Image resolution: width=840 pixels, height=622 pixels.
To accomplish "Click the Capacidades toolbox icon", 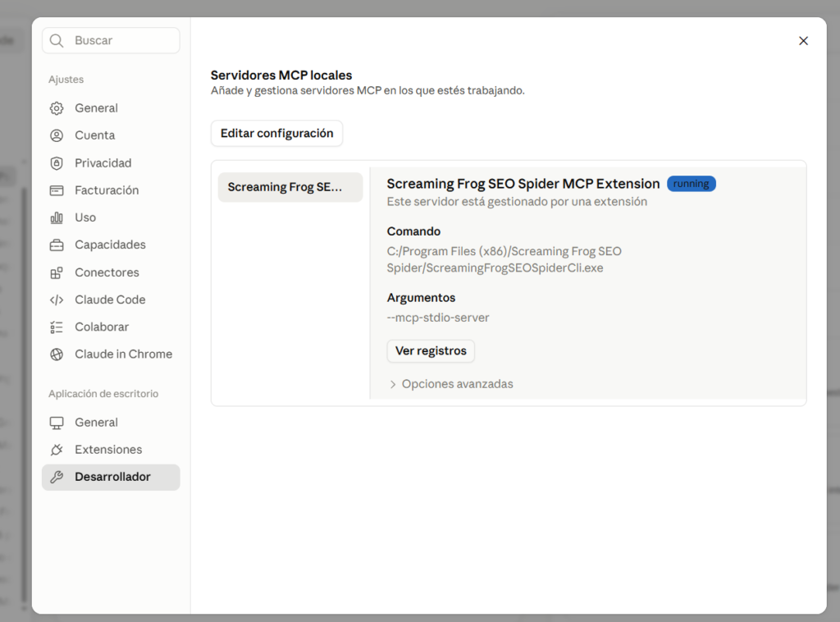I will [x=57, y=245].
